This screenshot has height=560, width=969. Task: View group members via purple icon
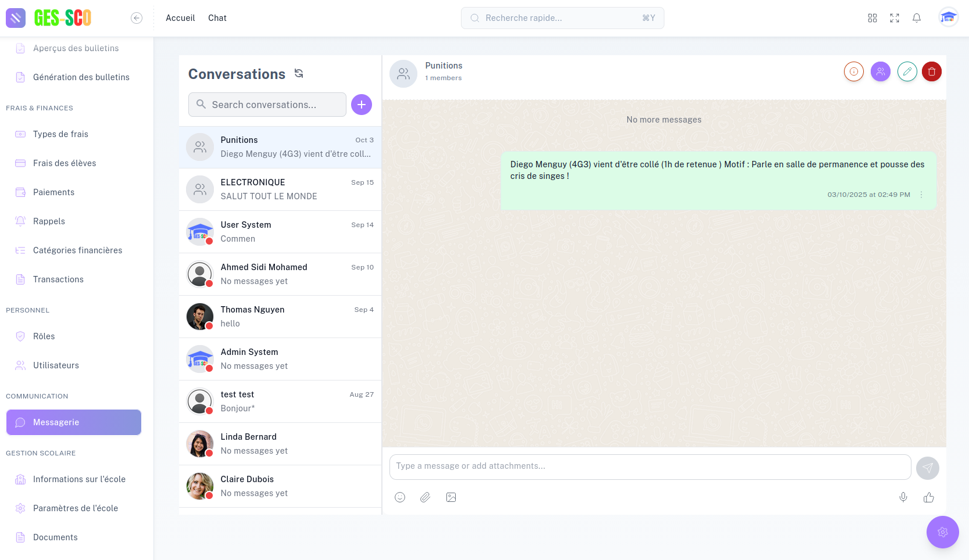tap(880, 71)
